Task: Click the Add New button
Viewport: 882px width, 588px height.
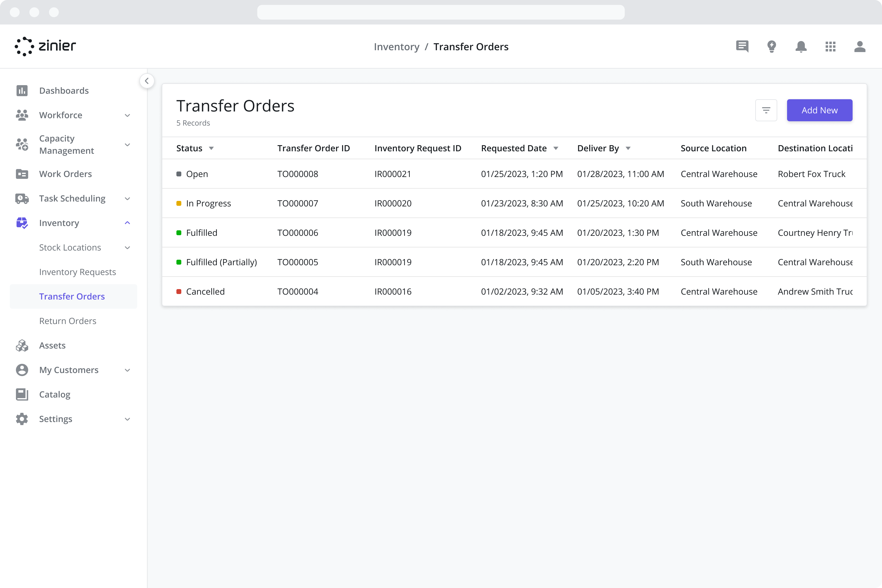Action: pyautogui.click(x=820, y=110)
